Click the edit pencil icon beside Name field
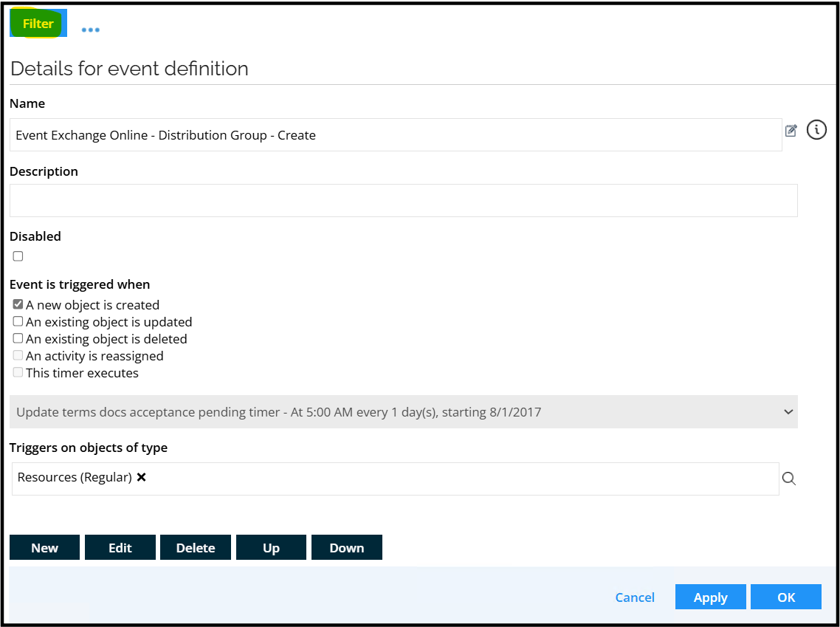840x627 pixels. pos(791,130)
